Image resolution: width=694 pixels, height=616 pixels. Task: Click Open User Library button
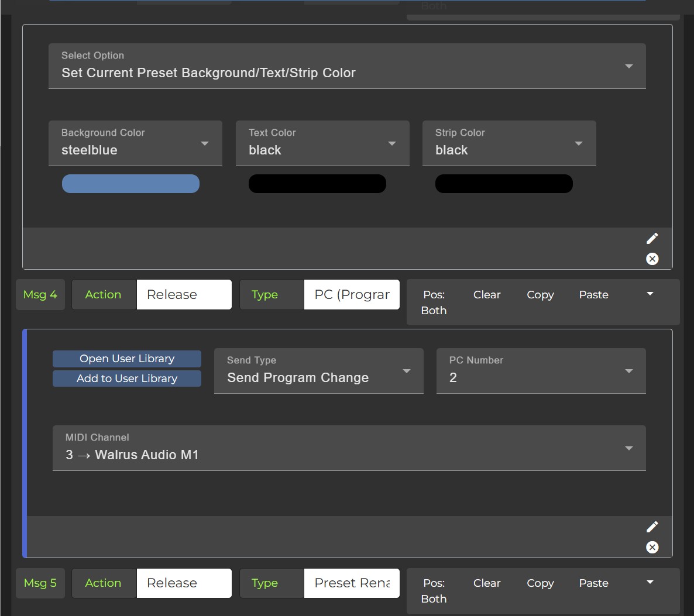point(126,359)
